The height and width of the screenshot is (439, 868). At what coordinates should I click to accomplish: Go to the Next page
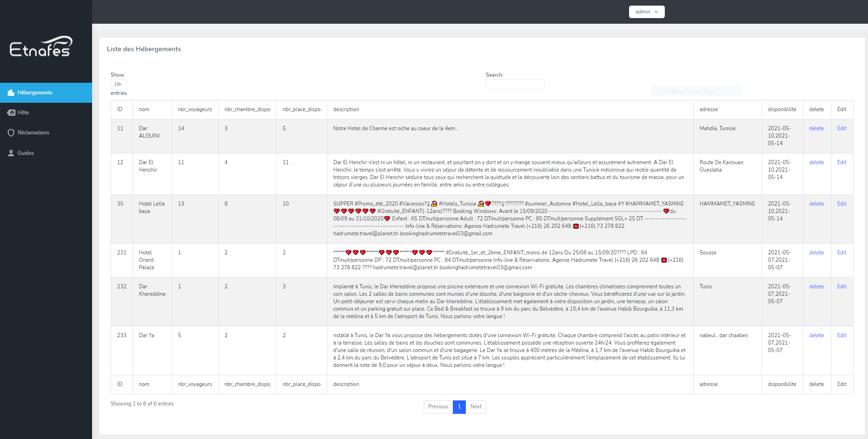tap(476, 406)
